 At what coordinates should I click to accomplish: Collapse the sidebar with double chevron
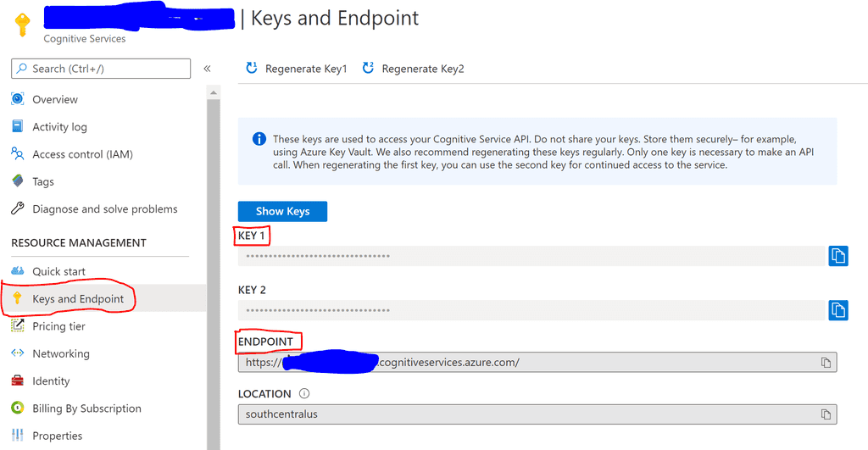pos(207,69)
